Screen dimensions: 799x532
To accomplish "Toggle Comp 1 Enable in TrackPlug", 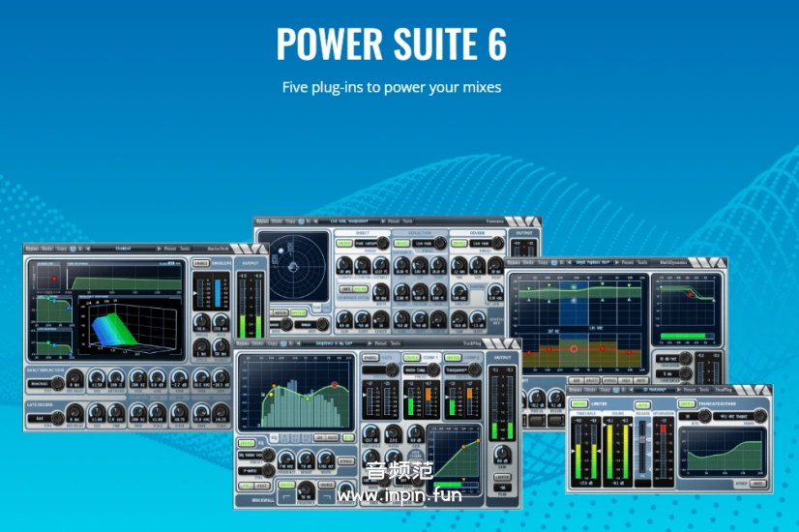I will coord(411,357).
